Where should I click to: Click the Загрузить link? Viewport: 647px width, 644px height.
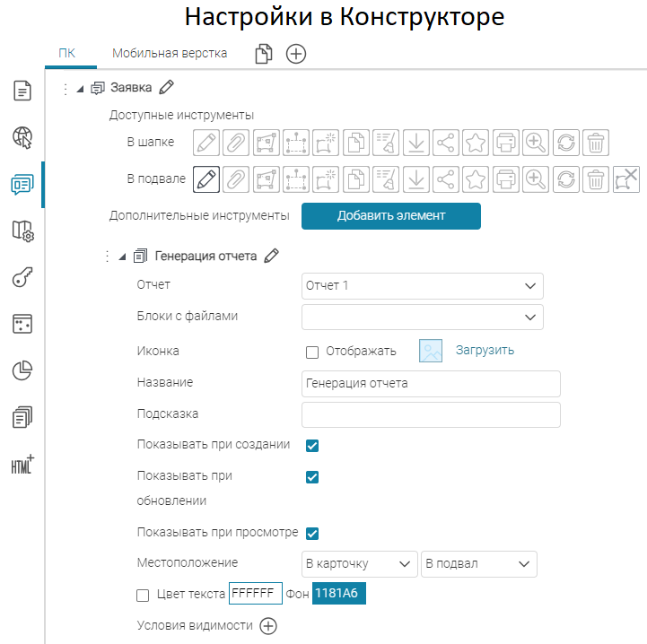point(485,351)
